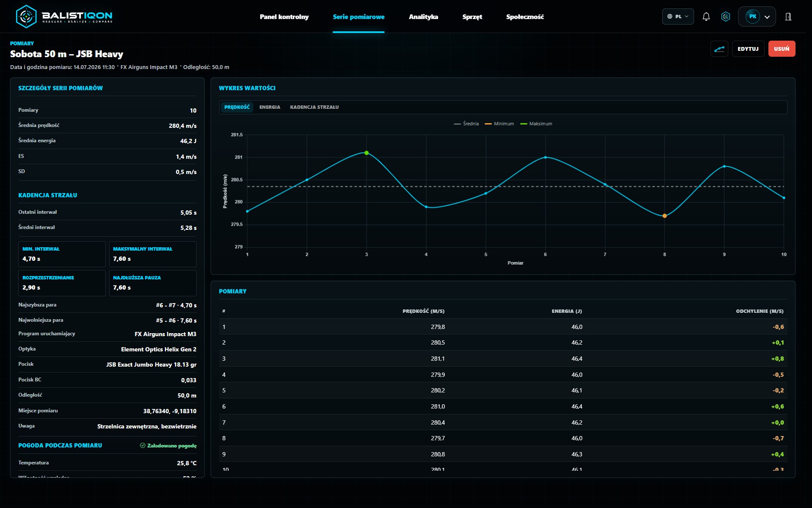This screenshot has height=508, width=812.
Task: Click the Pomiary breadcrumb link
Action: (22, 43)
